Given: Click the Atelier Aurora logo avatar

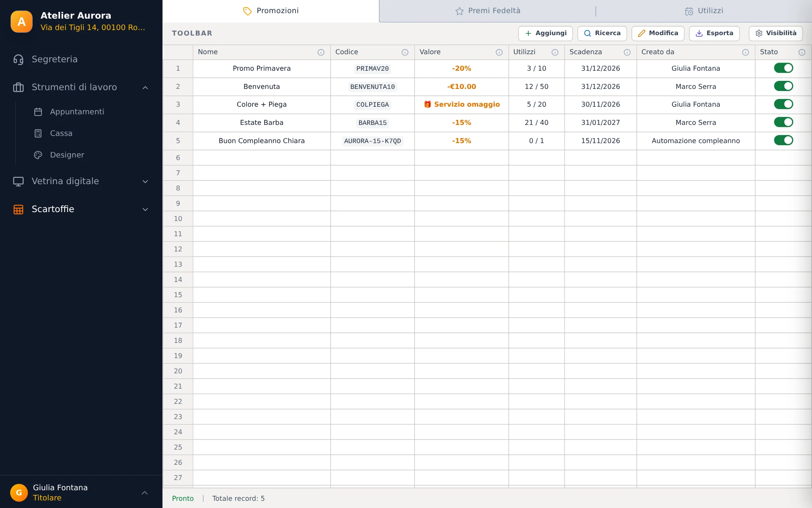Looking at the screenshot, I should [x=21, y=22].
